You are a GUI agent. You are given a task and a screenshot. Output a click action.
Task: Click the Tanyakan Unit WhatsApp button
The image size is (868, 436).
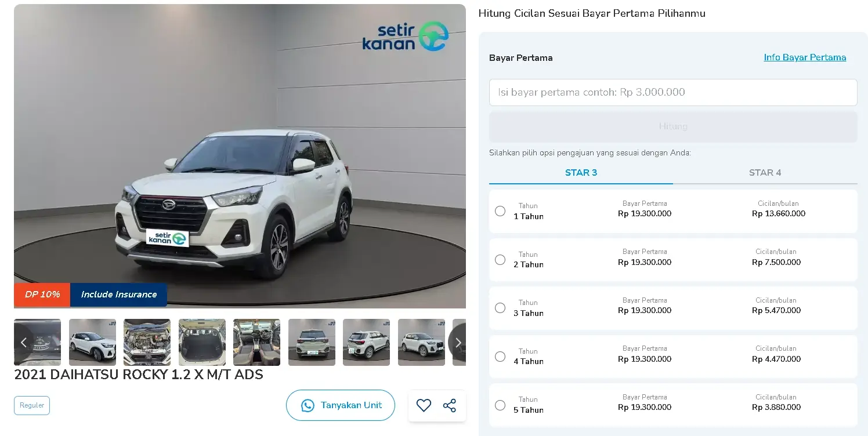tap(341, 405)
